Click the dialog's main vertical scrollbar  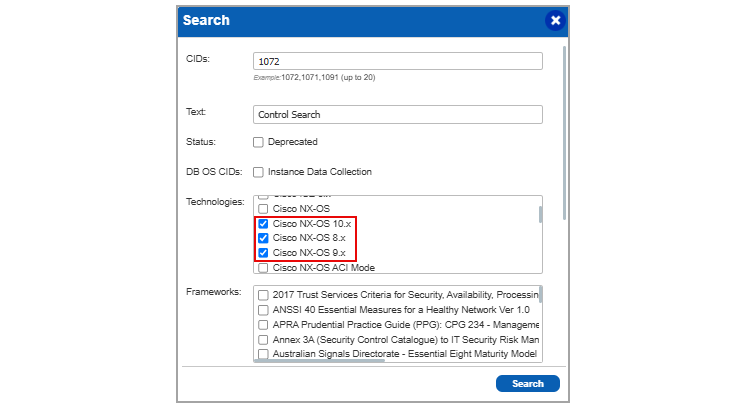coord(565,133)
